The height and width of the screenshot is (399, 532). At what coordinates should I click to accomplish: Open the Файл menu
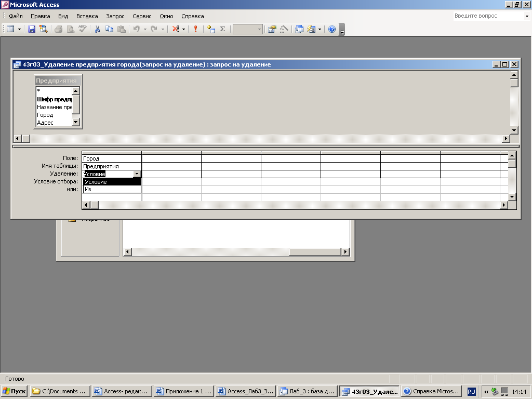pyautogui.click(x=16, y=16)
